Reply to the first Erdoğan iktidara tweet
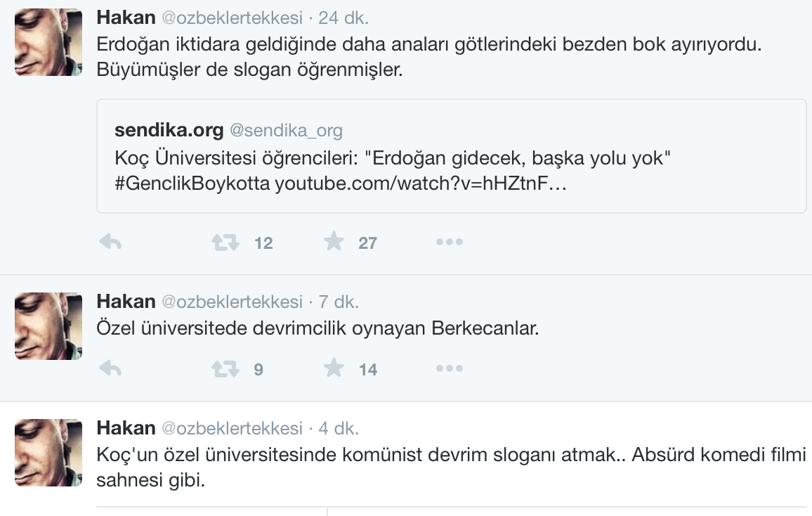 110,243
